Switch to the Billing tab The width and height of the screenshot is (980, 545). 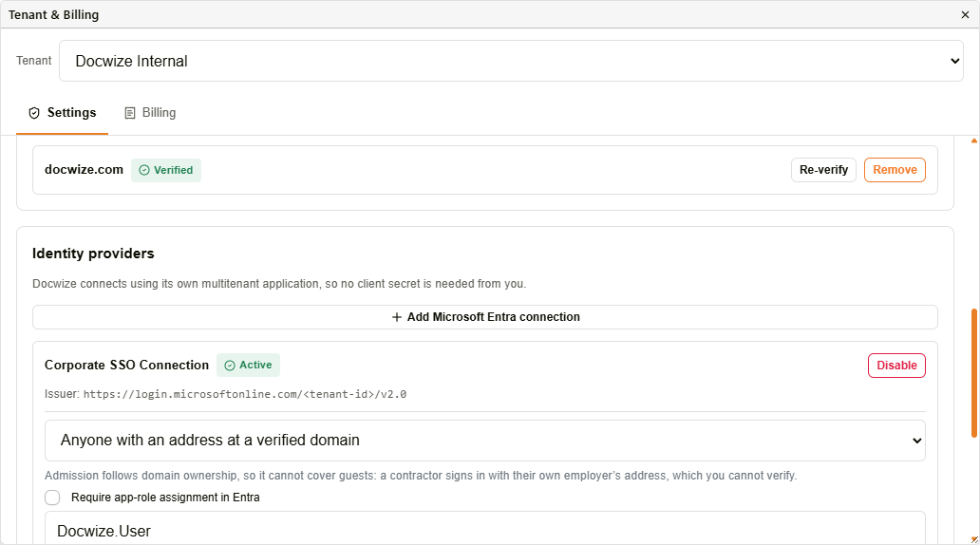coord(150,113)
